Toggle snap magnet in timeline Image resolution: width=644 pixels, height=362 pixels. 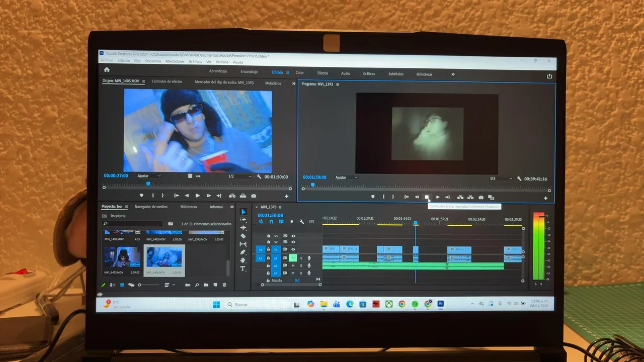(272, 222)
